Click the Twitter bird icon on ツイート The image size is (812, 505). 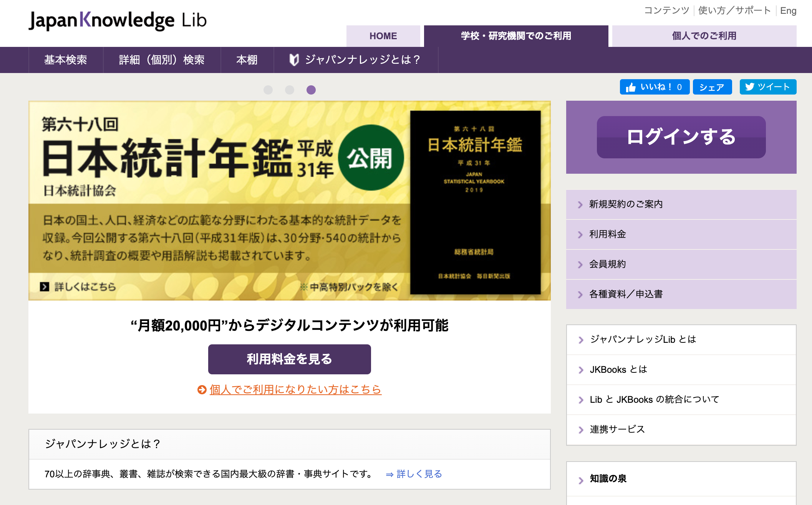(749, 87)
